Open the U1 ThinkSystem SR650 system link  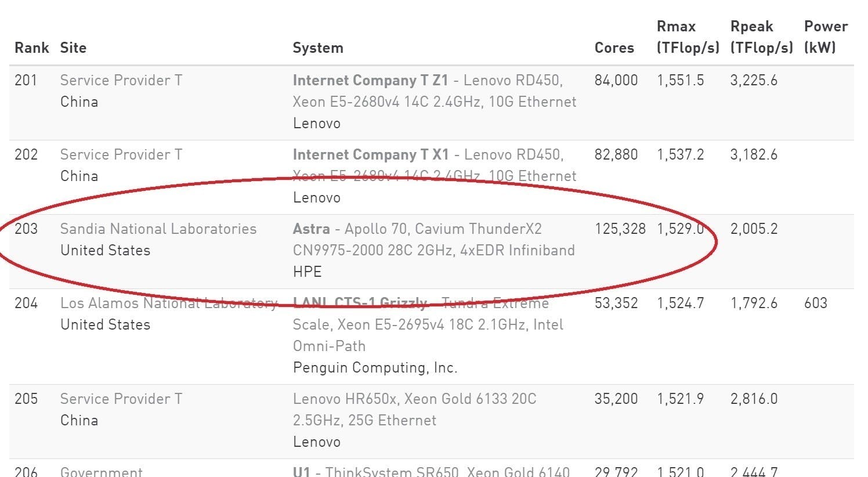tap(301, 472)
